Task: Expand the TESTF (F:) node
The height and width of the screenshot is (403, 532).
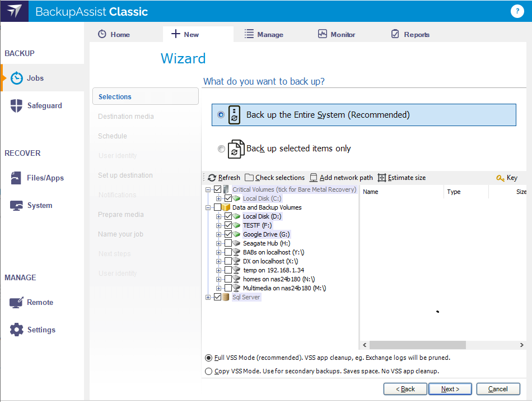Action: tap(218, 225)
